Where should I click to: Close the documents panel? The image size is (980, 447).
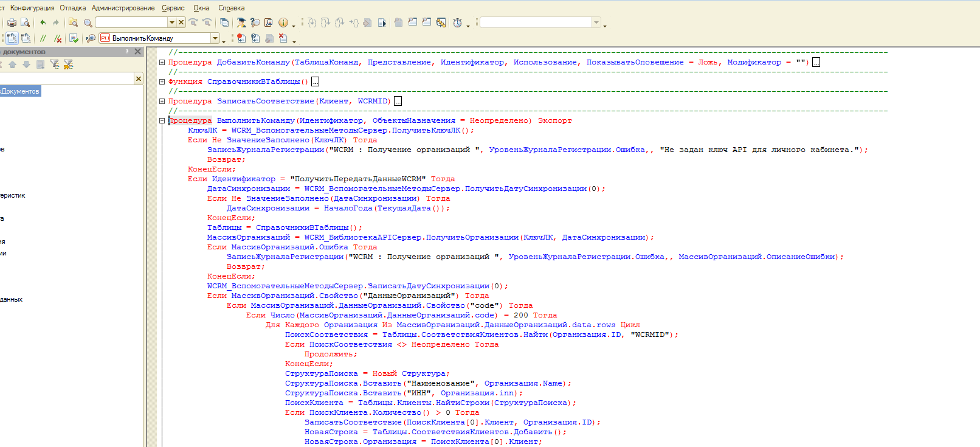tap(137, 52)
